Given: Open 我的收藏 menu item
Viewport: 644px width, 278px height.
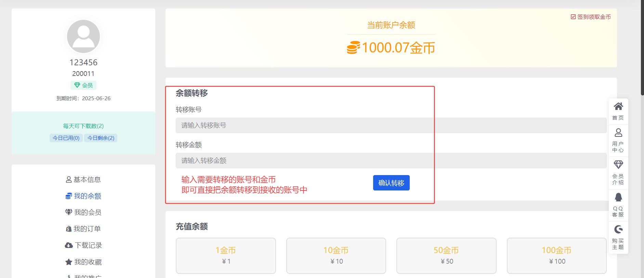Looking at the screenshot, I should [x=83, y=262].
